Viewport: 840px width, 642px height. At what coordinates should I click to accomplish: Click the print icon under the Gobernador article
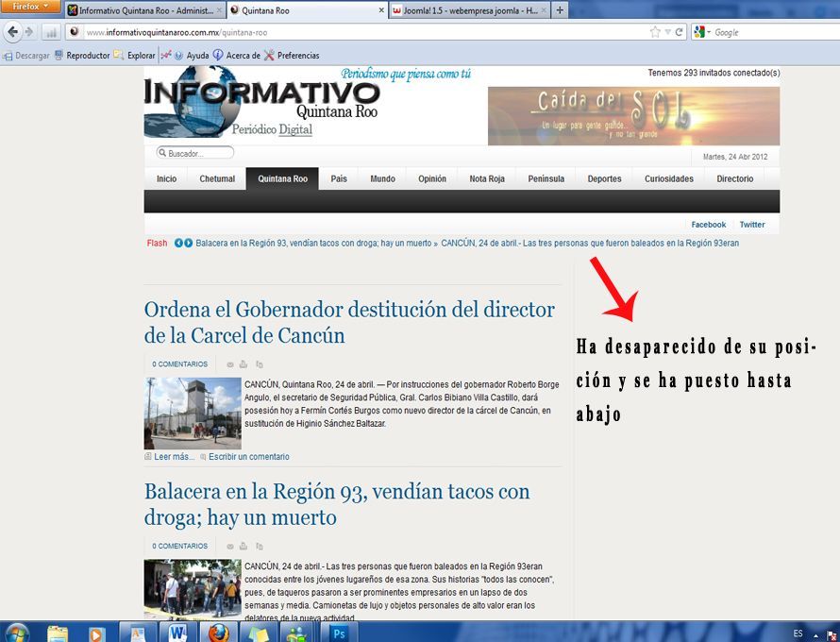coord(244,364)
